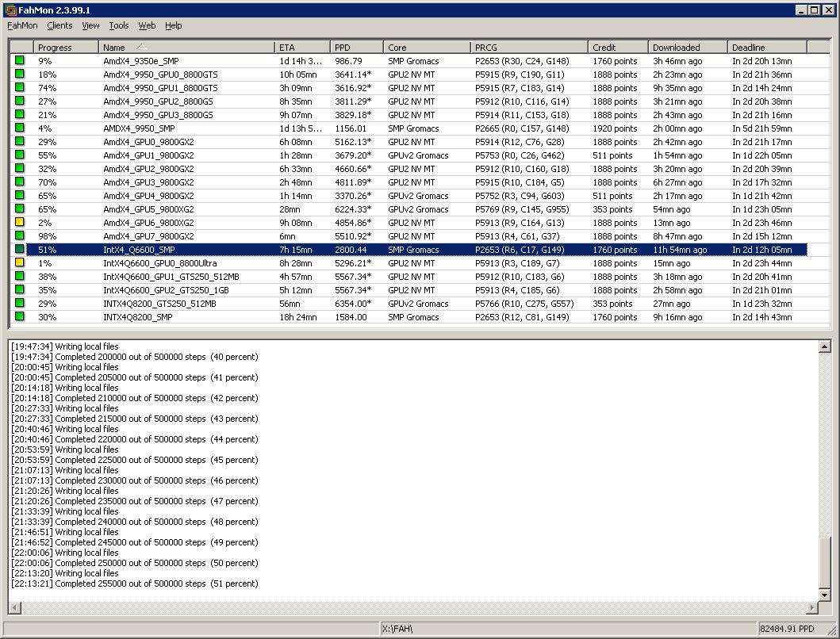
Task: Select INTX4Q8200_SMP client name
Action: click(x=138, y=317)
